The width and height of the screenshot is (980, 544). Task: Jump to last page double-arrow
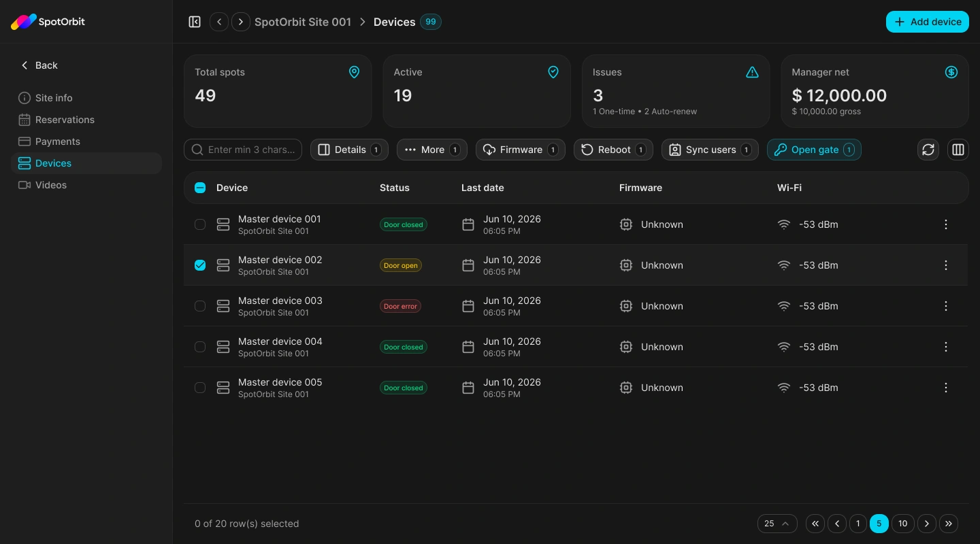949,524
